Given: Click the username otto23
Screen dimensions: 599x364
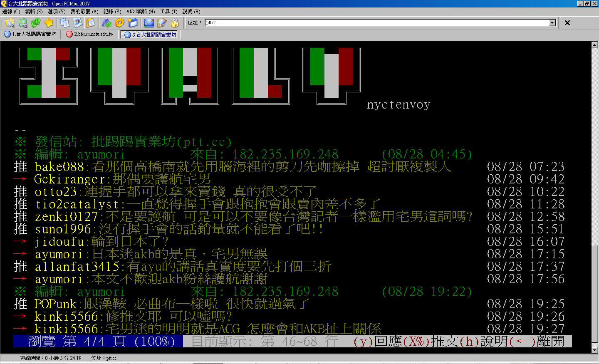Looking at the screenshot, I should (x=56, y=192).
